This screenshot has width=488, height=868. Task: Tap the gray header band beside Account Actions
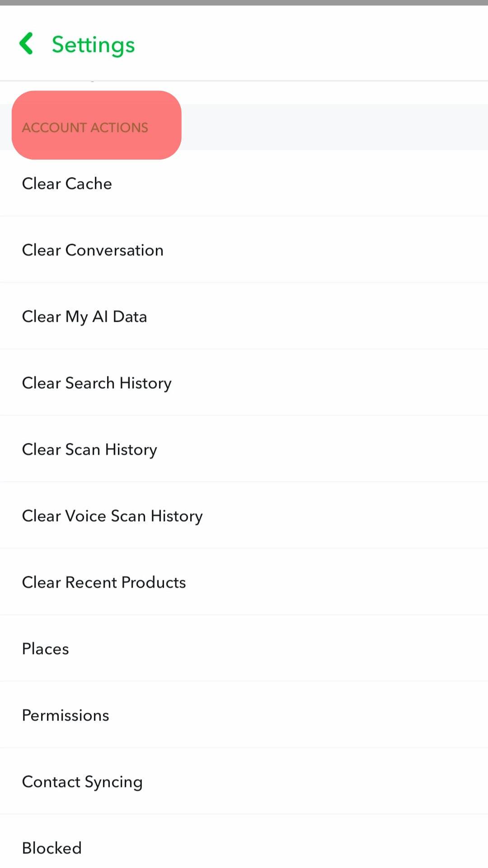pyautogui.click(x=334, y=127)
